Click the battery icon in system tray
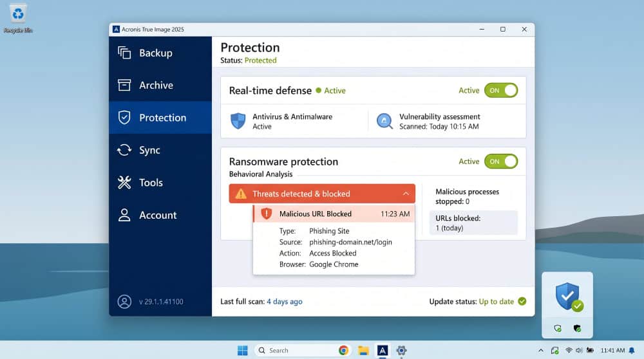The image size is (644, 359). click(590, 351)
